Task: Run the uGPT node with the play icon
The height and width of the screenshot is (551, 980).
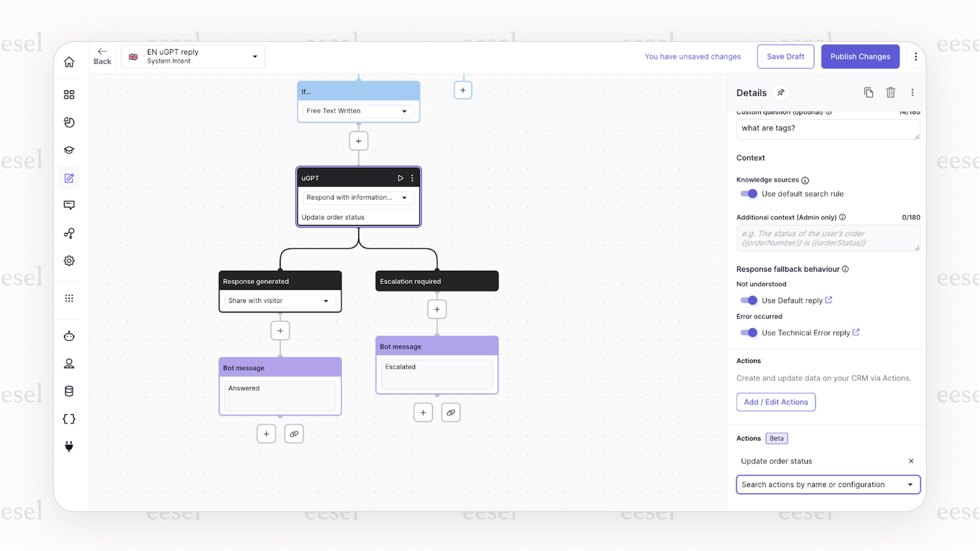Action: point(401,178)
